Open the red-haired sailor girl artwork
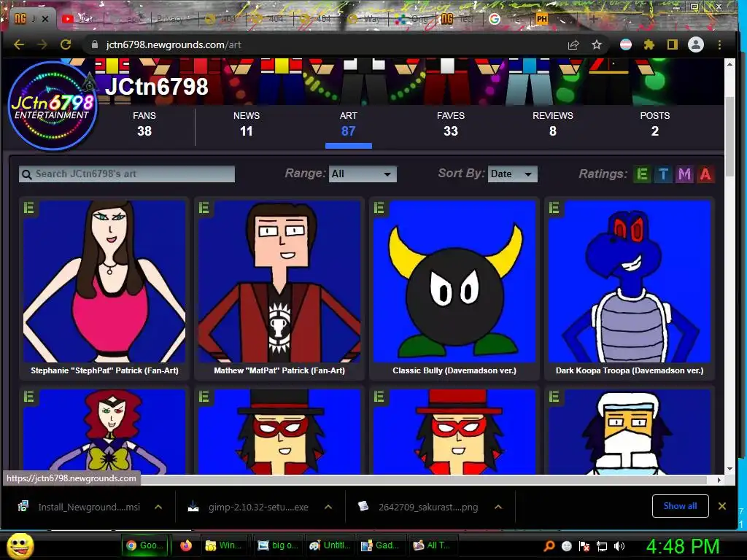 [x=104, y=432]
